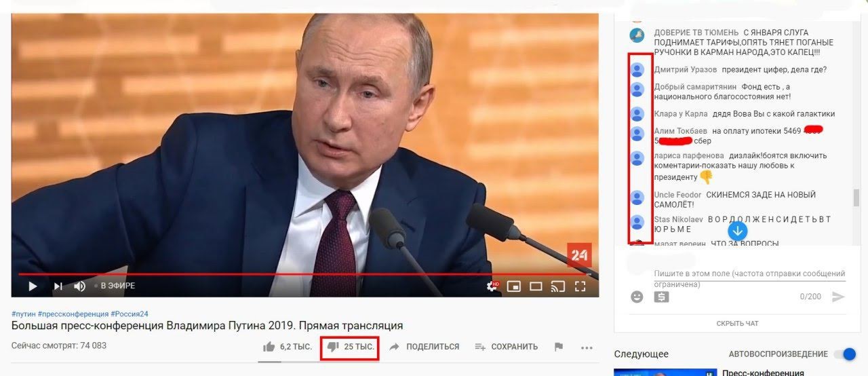Switch to theater mode view
The width and height of the screenshot is (868, 376).
click(536, 286)
